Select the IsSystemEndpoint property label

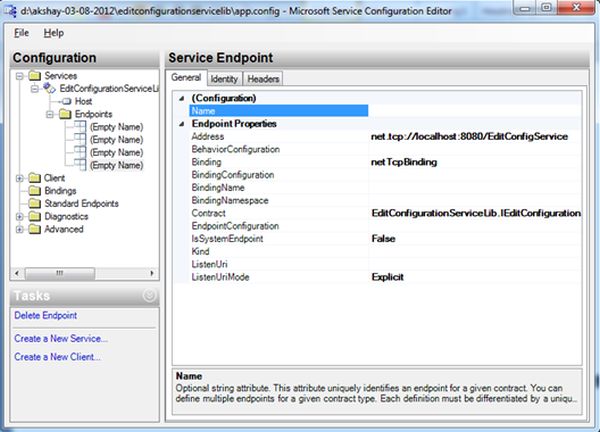click(x=227, y=239)
